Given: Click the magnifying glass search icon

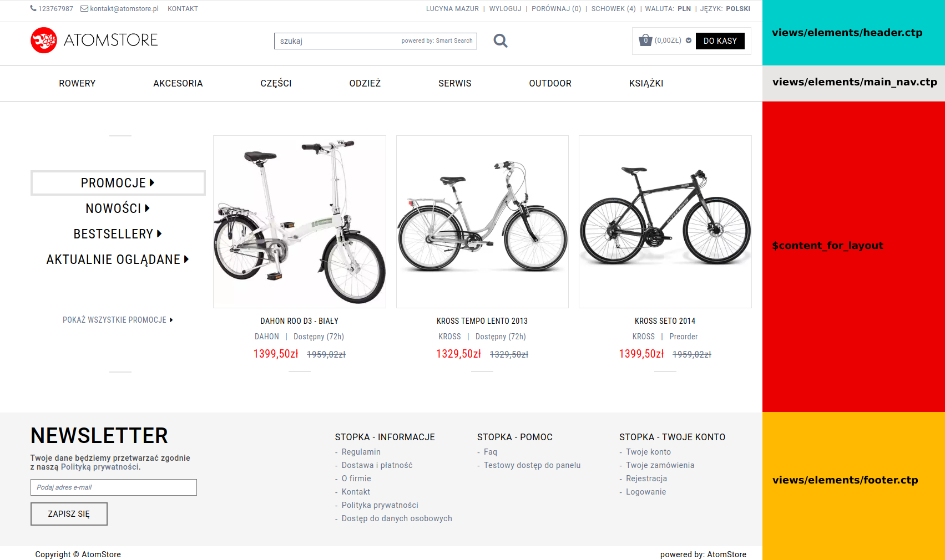Looking at the screenshot, I should [501, 40].
